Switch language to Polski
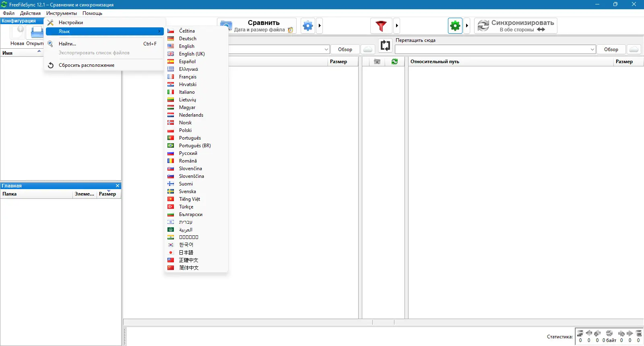This screenshot has width=644, height=346. 196,130
